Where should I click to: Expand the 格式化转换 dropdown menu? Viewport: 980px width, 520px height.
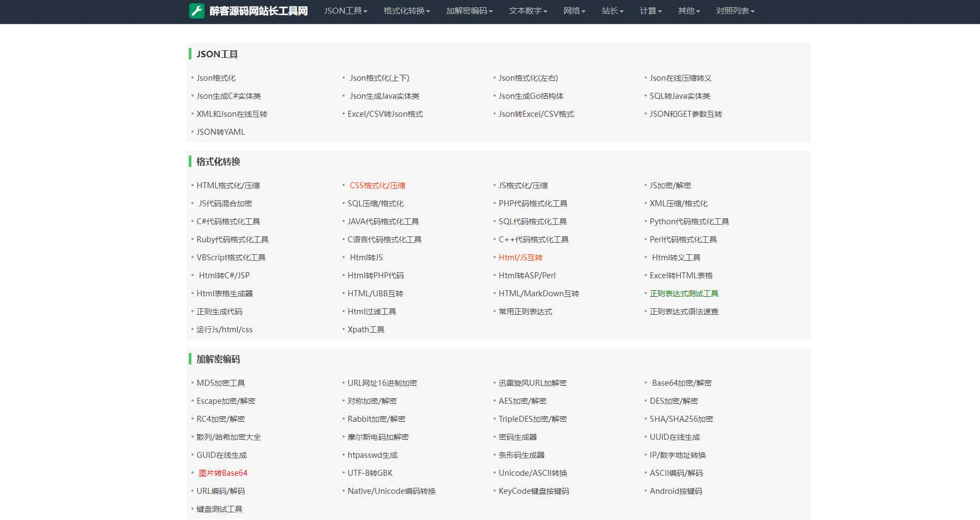click(407, 11)
